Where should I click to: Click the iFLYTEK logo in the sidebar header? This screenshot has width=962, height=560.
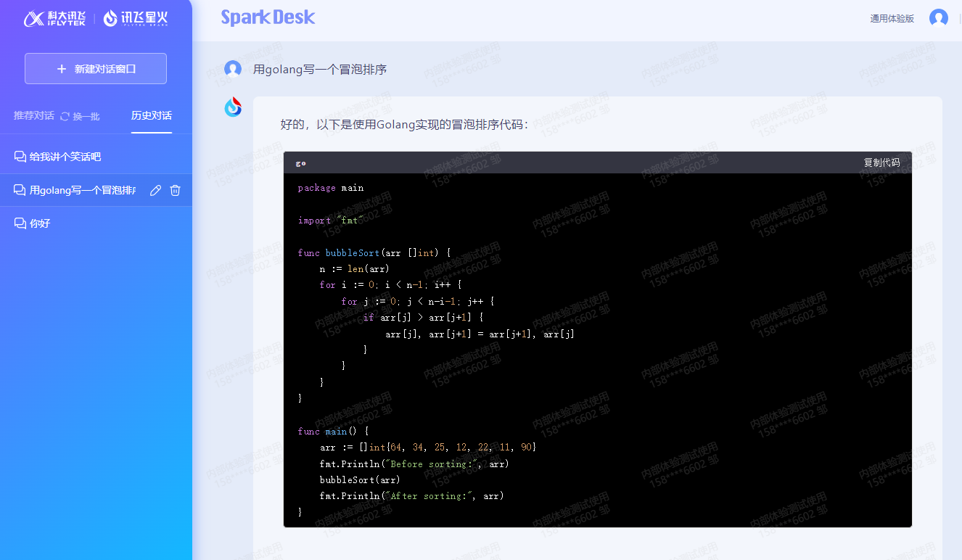[x=54, y=19]
